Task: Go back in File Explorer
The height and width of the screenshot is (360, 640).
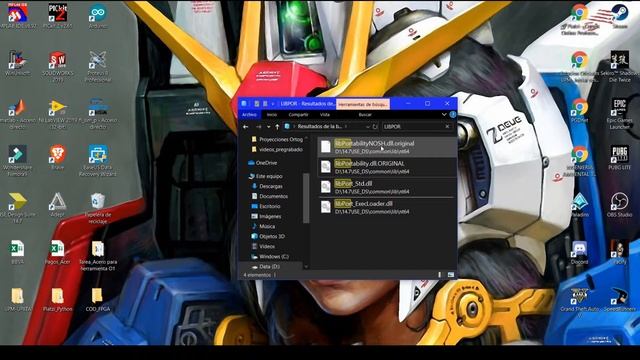Action: click(246, 127)
